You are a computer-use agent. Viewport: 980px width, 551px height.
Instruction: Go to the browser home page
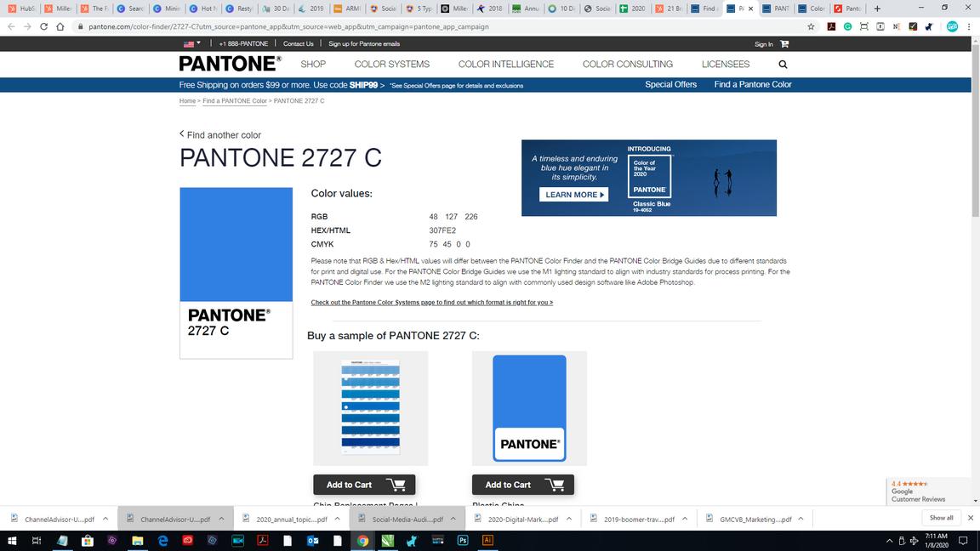[x=60, y=27]
